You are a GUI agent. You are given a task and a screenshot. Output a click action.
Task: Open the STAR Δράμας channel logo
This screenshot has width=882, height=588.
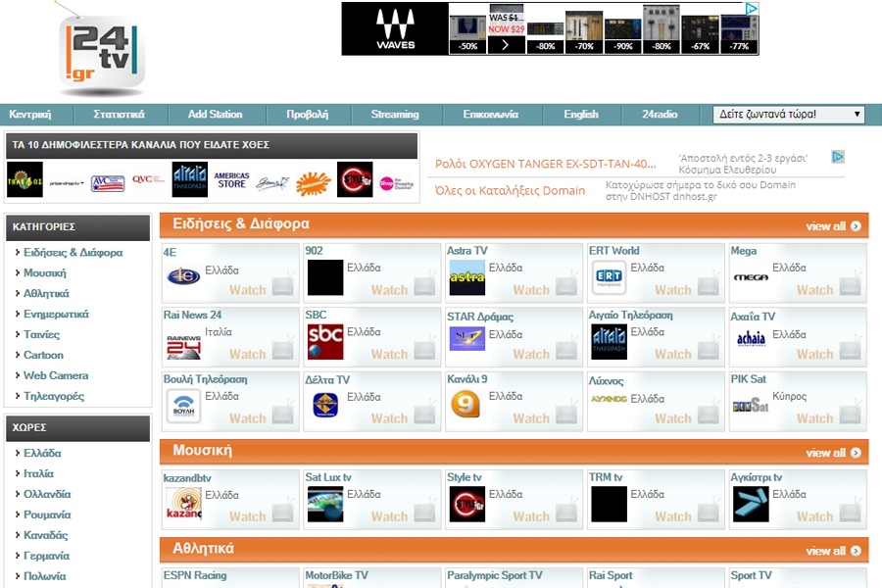click(466, 338)
